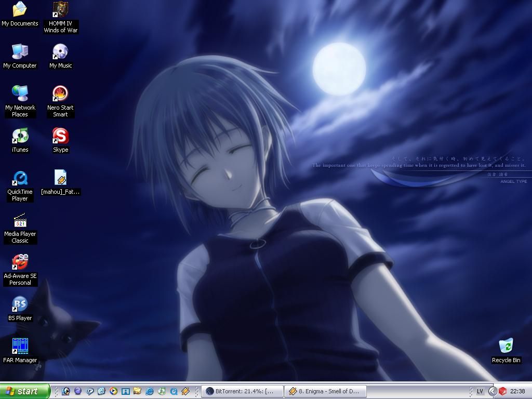532x399 pixels.
Task: Click the red tray icon near clock
Action: 502,391
